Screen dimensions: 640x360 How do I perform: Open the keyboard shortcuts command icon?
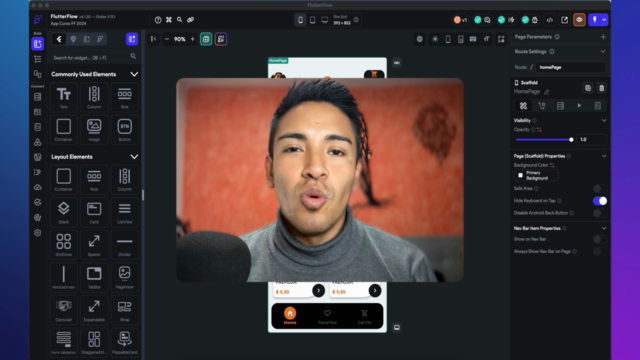[169, 20]
